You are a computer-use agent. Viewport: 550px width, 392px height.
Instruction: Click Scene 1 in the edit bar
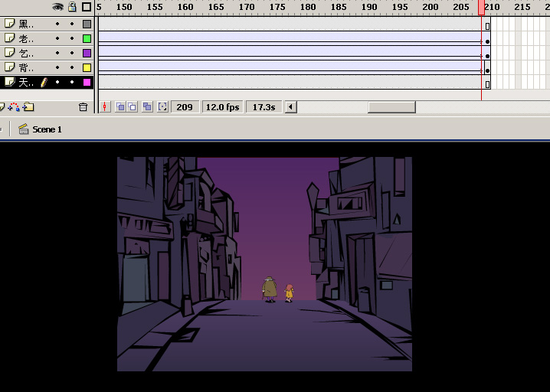tap(47, 129)
